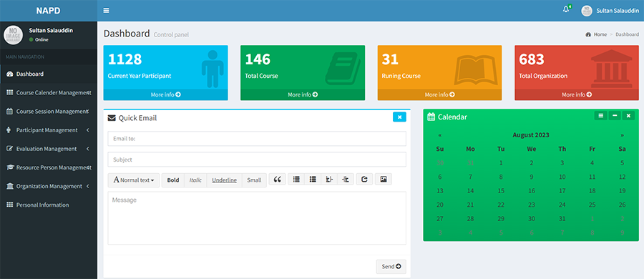Image resolution: width=644 pixels, height=279 pixels.
Task: Open the Sultan Salauddin user menu in the top bar
Action: (x=610, y=11)
